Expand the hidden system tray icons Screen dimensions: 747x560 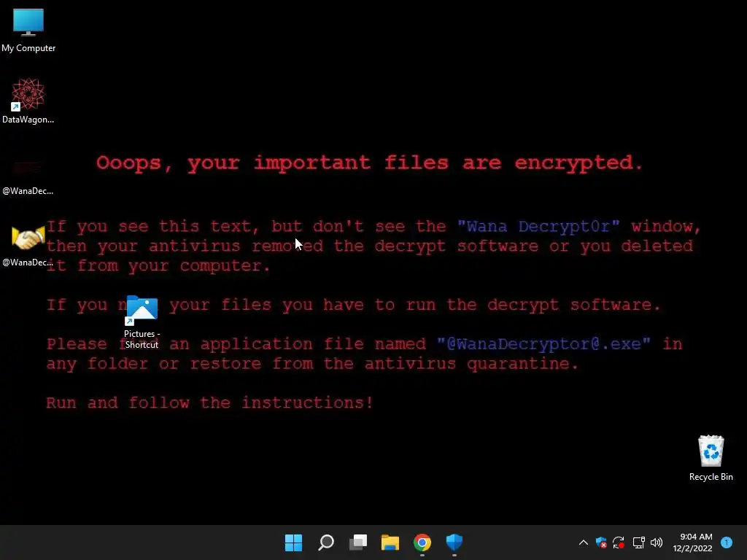583,542
